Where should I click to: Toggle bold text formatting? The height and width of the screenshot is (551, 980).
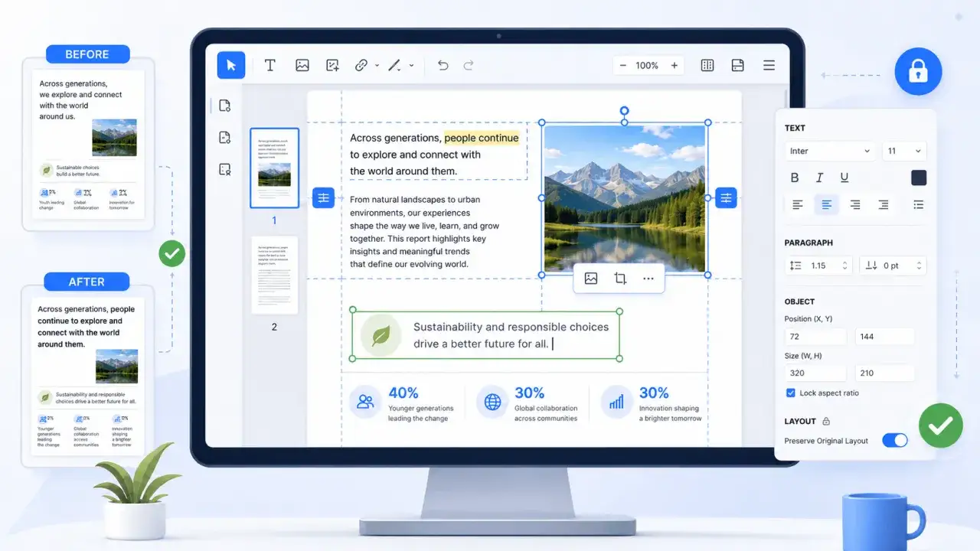coord(795,178)
